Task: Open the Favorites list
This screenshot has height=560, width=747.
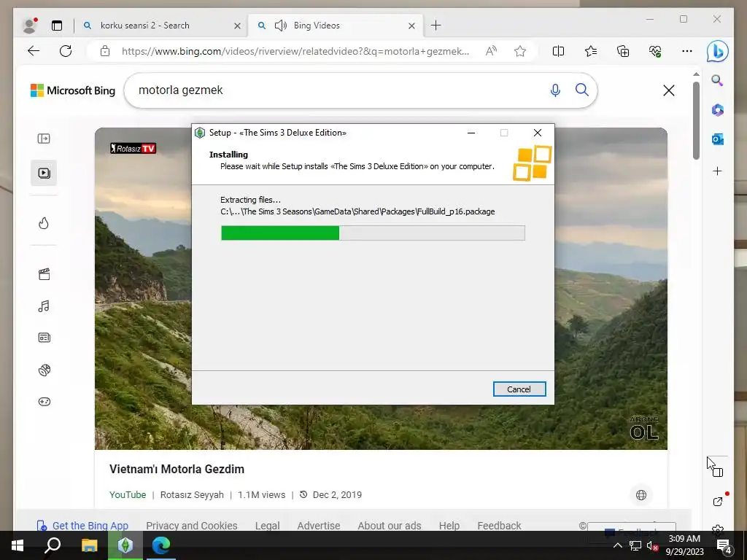Action: 591,51
